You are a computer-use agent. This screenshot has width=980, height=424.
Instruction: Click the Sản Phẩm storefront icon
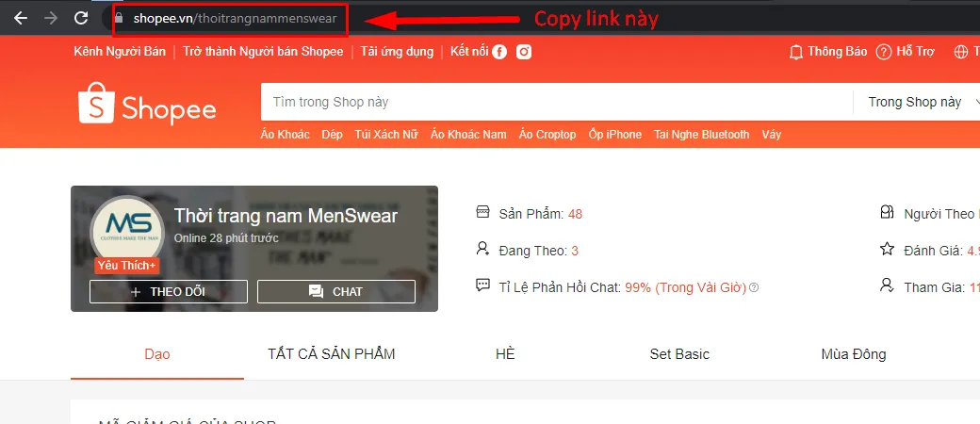click(x=482, y=213)
